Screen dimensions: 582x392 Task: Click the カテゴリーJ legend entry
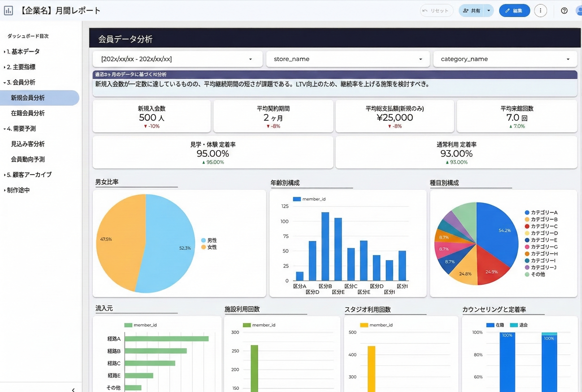tap(541, 267)
